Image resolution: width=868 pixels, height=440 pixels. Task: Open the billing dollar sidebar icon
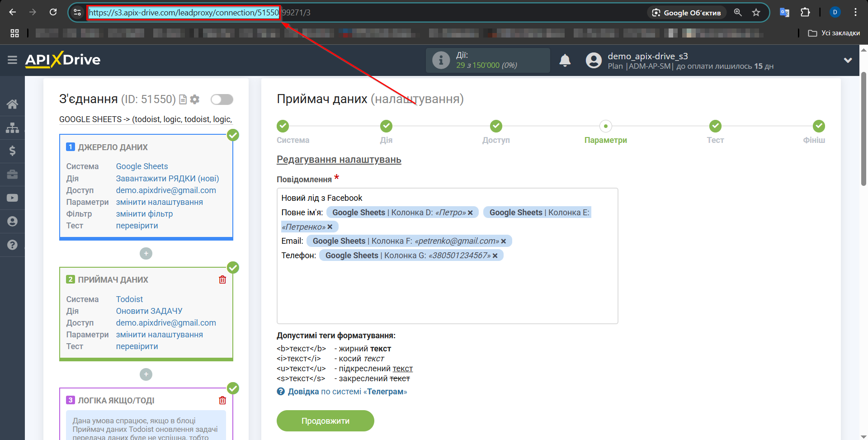(12, 151)
